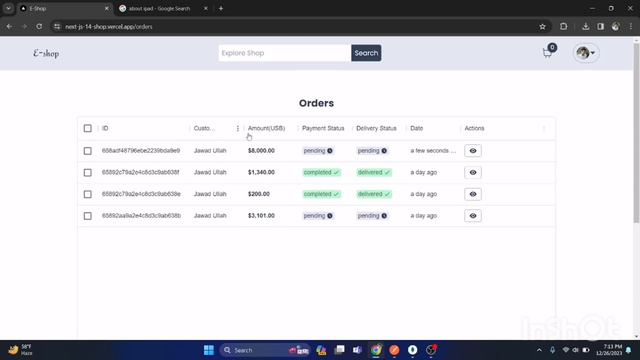
Task: Click the Windows taskbar Search box
Action: [x=264, y=350]
